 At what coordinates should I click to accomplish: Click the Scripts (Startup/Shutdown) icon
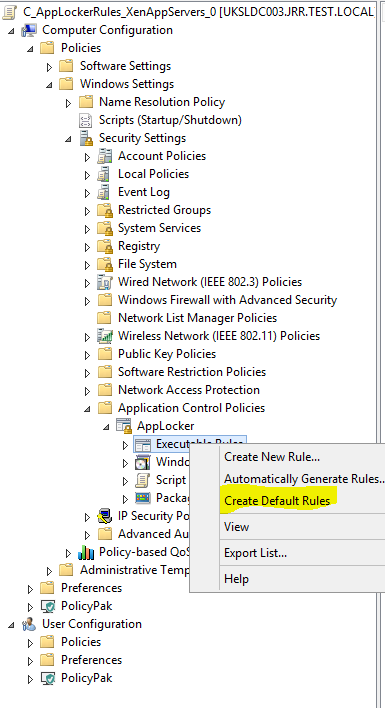(85, 120)
